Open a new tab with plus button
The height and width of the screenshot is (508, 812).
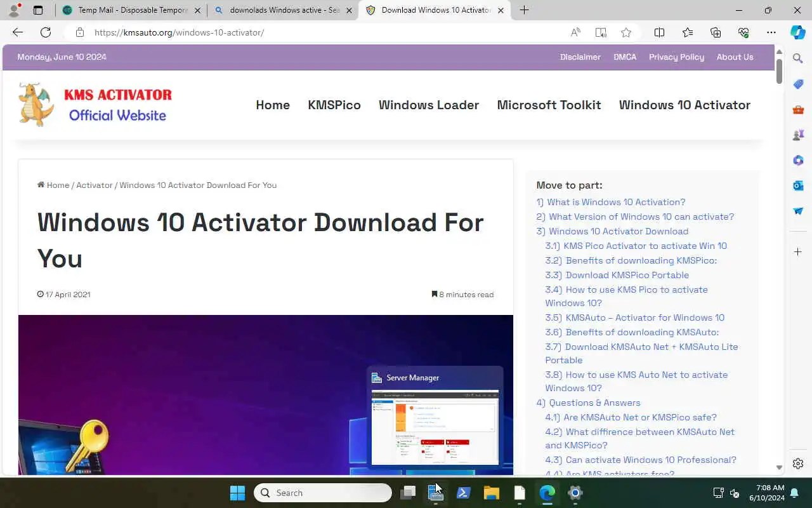click(524, 10)
